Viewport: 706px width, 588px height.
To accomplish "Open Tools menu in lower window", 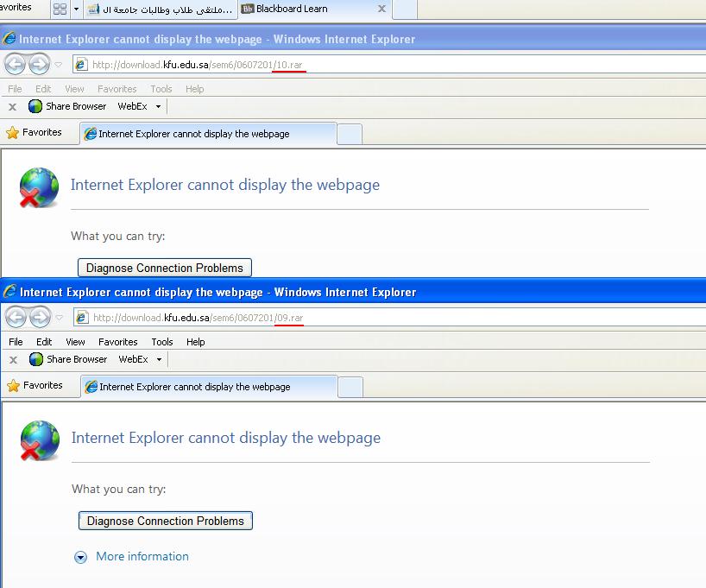I will (162, 342).
